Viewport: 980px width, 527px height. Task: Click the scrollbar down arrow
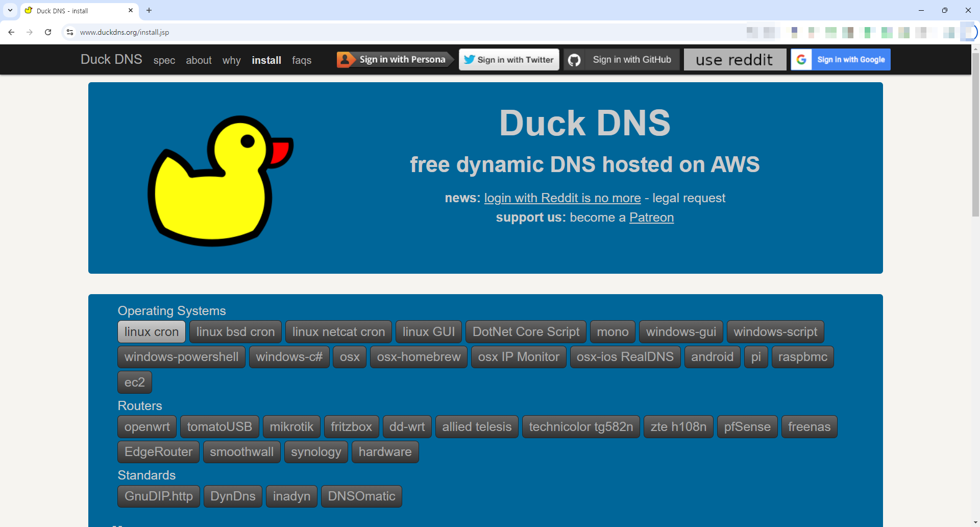[x=975, y=522]
